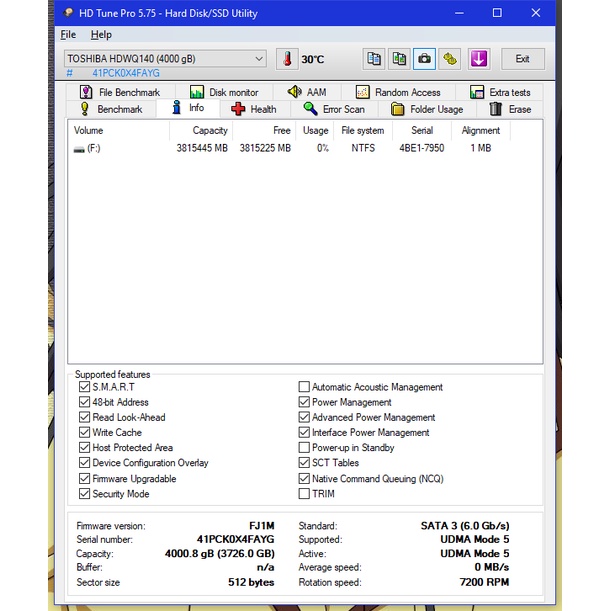Screen dimensions: 611x611
Task: Open the Disk monitor tab
Action: pyautogui.click(x=224, y=92)
